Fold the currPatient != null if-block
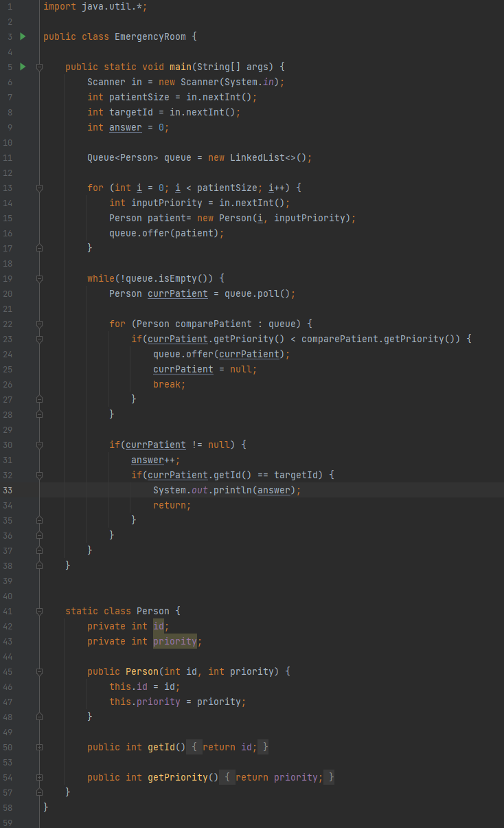Viewport: 504px width, 828px height. point(39,445)
